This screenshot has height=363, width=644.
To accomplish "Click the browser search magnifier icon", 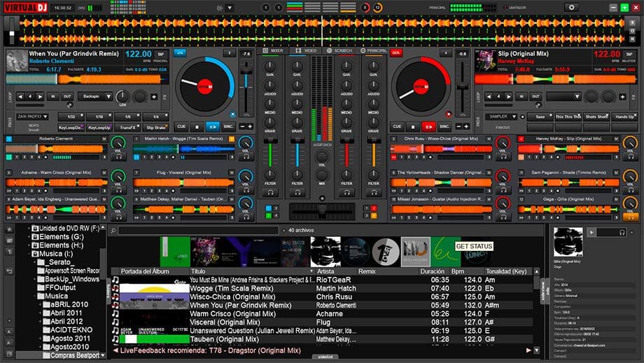I will (x=113, y=231).
